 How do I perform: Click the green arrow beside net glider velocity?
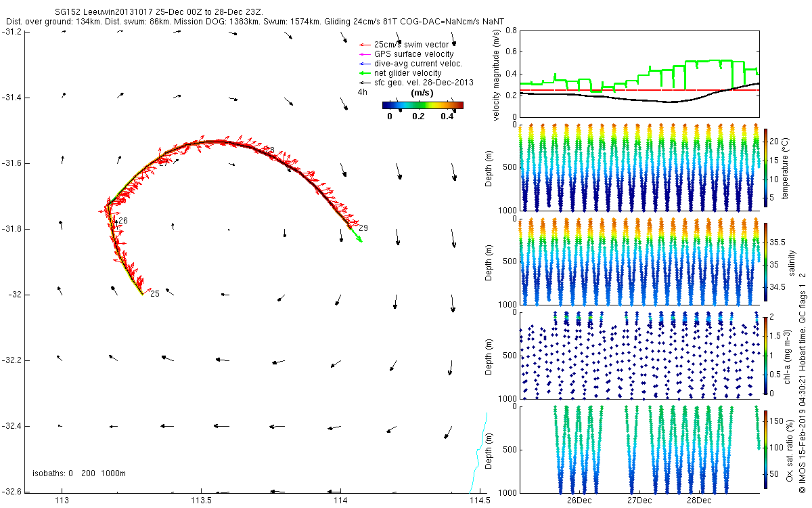pyautogui.click(x=365, y=72)
